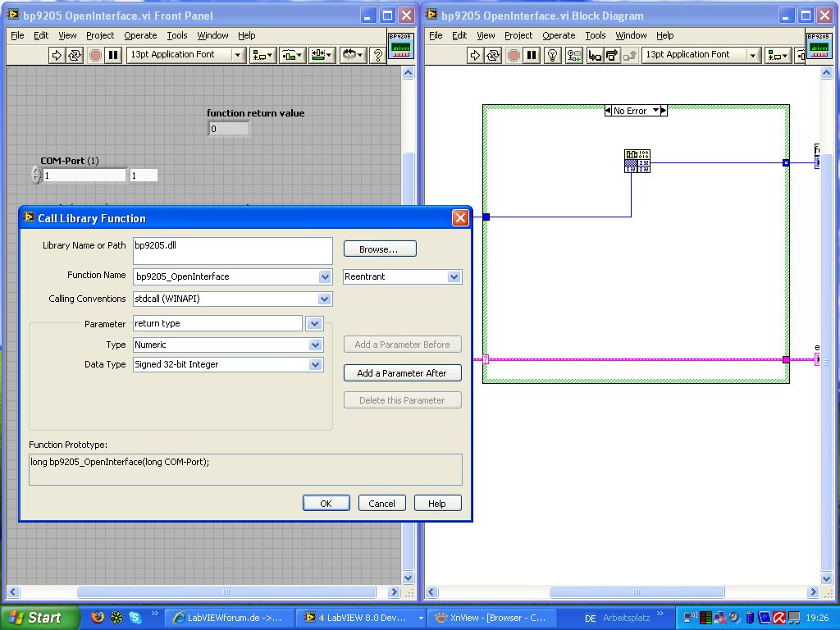Image resolution: width=840 pixels, height=630 pixels.
Task: Open the Data Type dropdown
Action: 315,365
